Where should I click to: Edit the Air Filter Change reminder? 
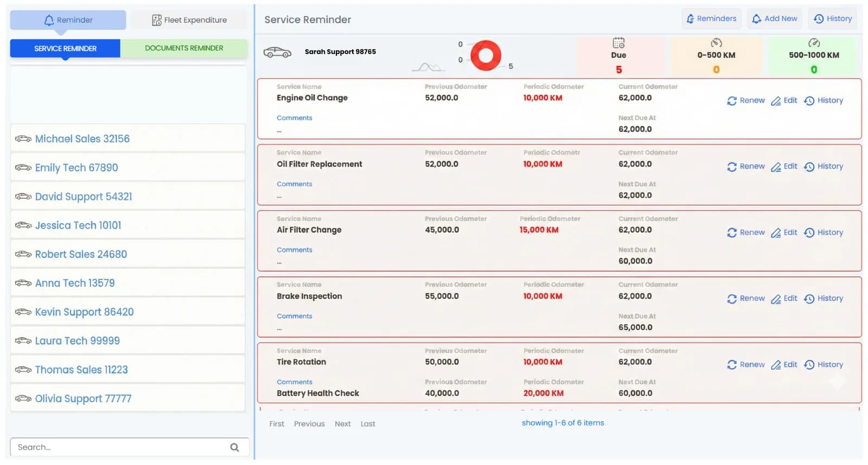tap(784, 232)
